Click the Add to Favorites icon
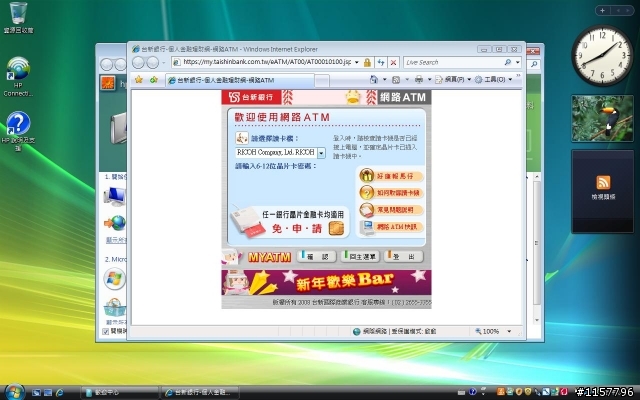Image resolution: width=640 pixels, height=400 pixels. pos(153,80)
